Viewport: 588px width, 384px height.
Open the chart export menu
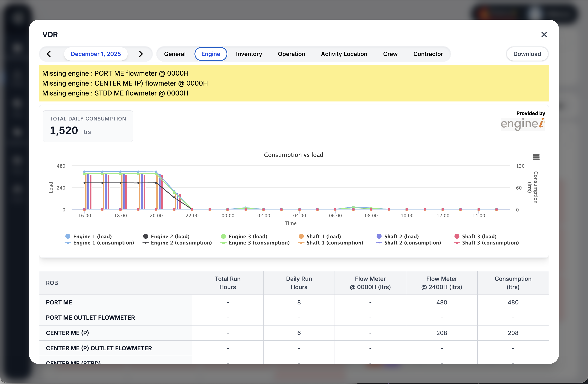536,157
